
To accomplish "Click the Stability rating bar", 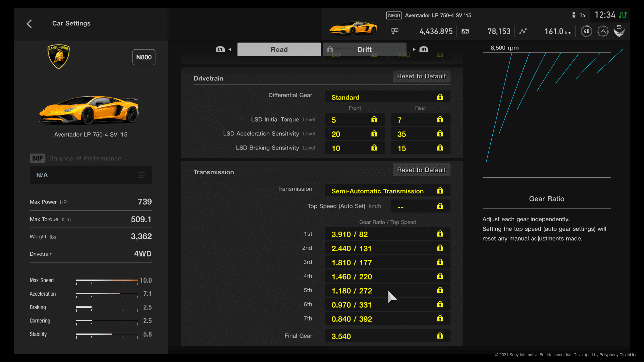I will (107, 335).
